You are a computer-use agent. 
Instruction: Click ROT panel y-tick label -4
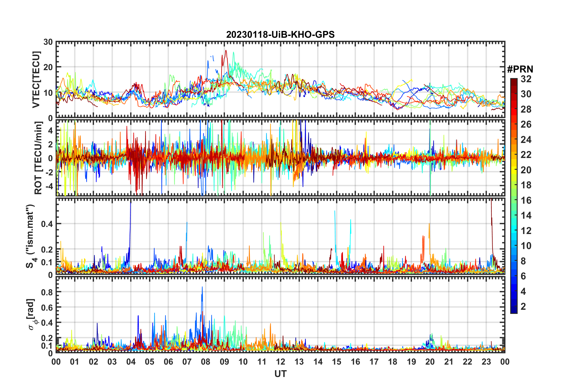pos(49,187)
